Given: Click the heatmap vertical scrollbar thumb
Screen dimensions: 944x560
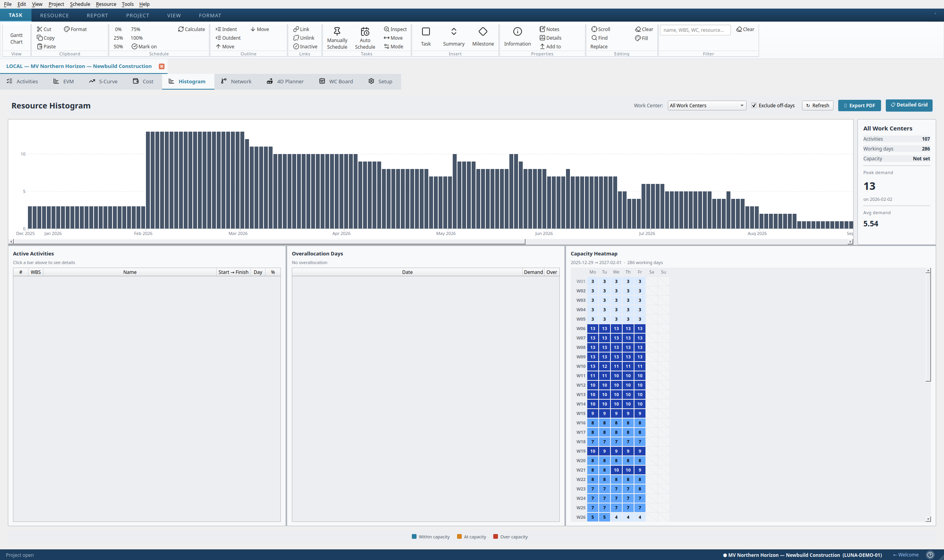Looking at the screenshot, I should tap(928, 327).
